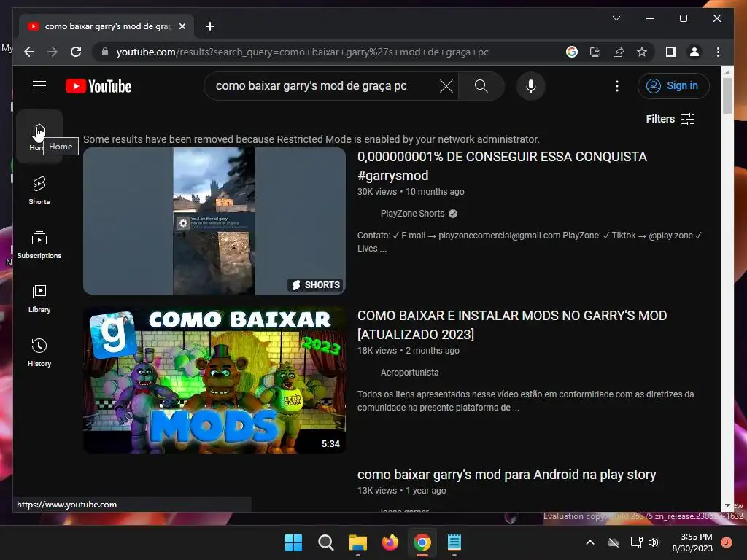Open History in the sidebar

39,352
